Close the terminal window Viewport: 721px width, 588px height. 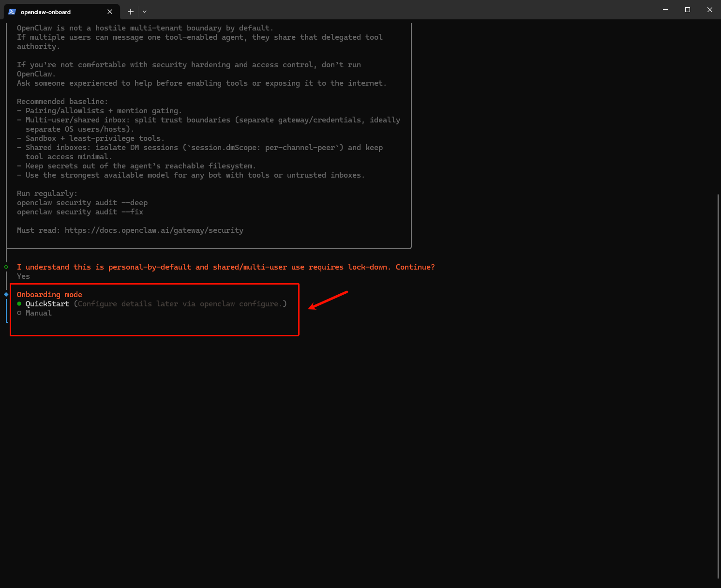[x=710, y=10]
